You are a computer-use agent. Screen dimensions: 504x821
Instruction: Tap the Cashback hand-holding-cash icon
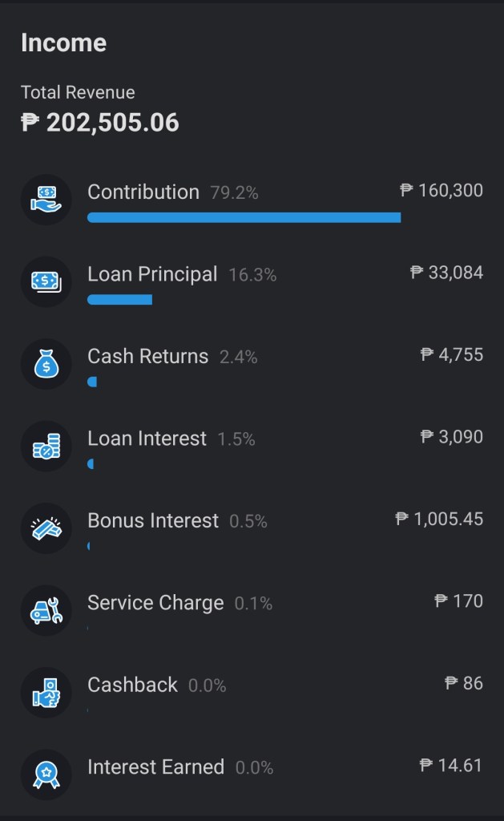[x=46, y=694]
